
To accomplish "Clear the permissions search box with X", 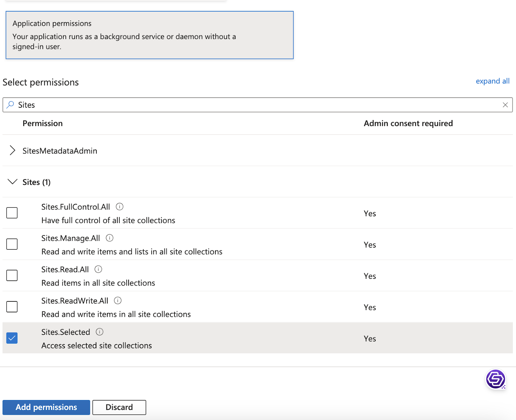I will [505, 105].
